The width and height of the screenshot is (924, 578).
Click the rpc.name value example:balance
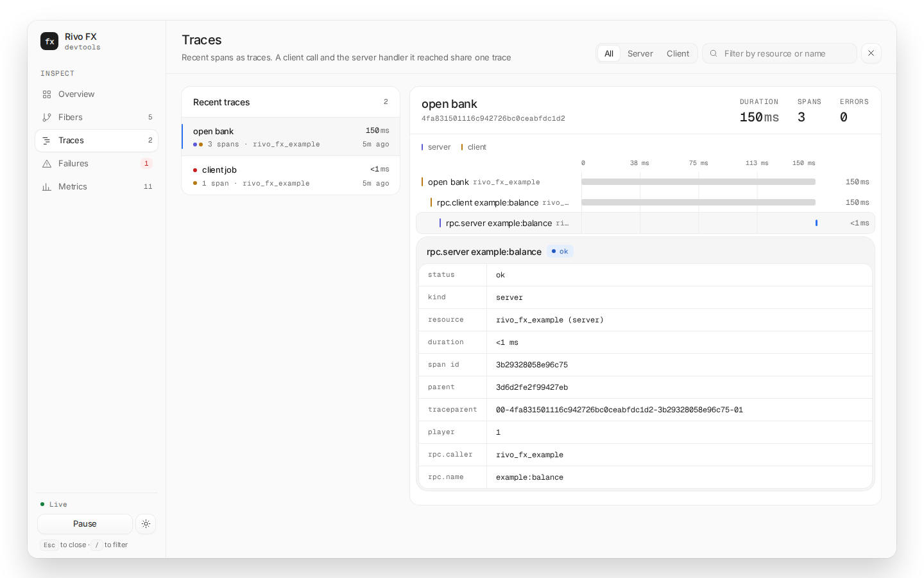[529, 477]
